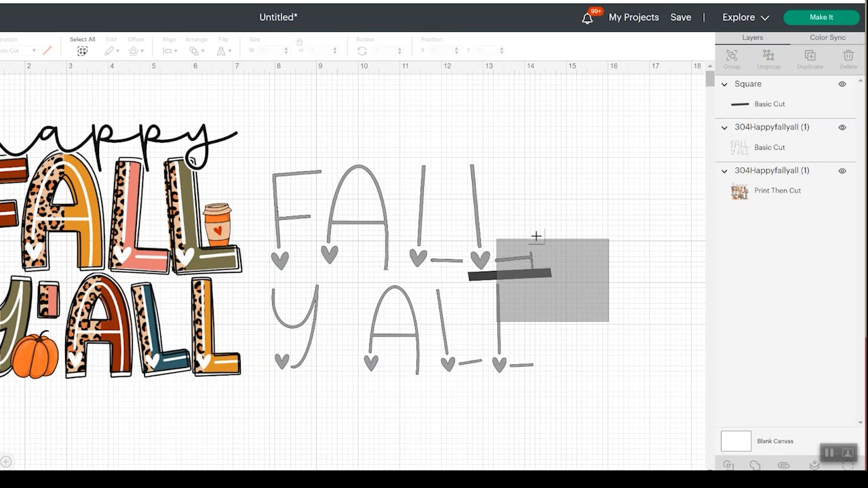Screen dimensions: 868x488
Task: Select the Square Basic Cut layer row
Action: [785, 104]
